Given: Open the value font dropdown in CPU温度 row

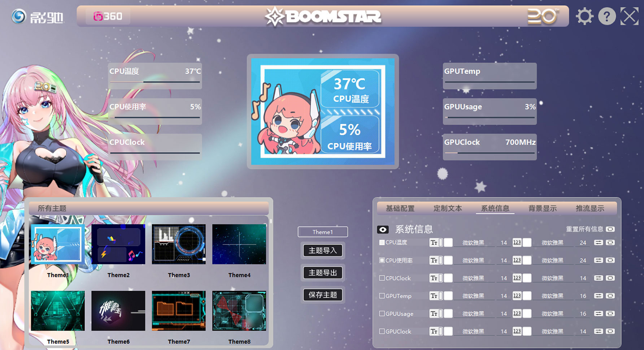Looking at the screenshot, I should [x=552, y=243].
